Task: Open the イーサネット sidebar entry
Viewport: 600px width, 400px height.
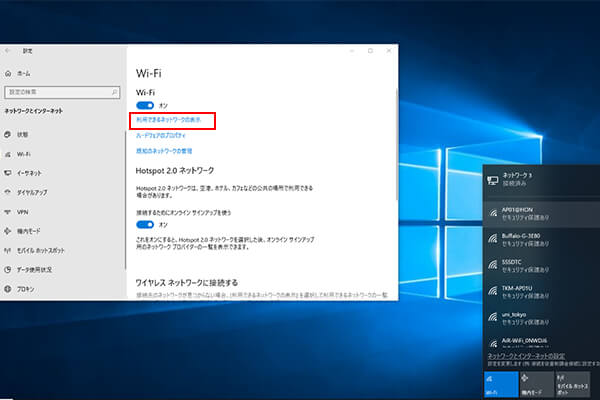Action: click(x=23, y=173)
